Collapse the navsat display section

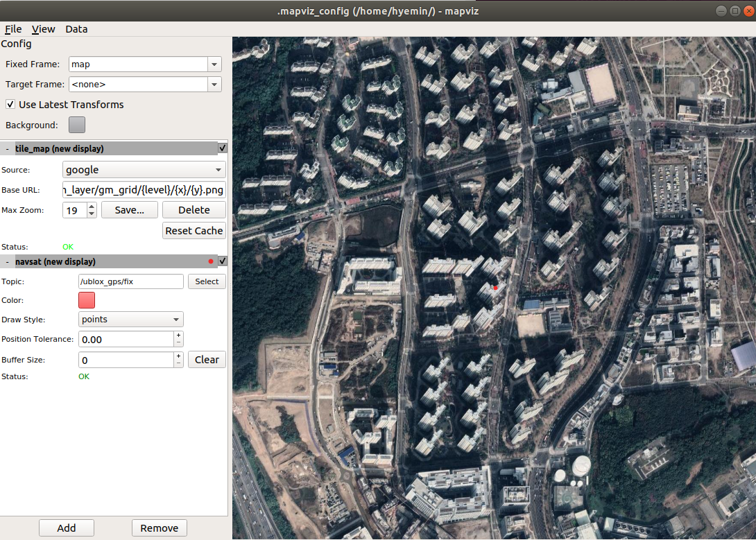(x=7, y=261)
